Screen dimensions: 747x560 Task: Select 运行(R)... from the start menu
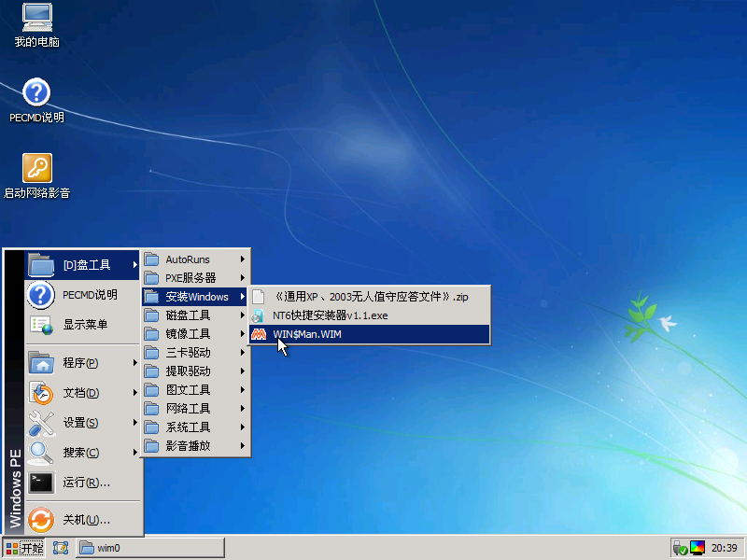(x=86, y=483)
